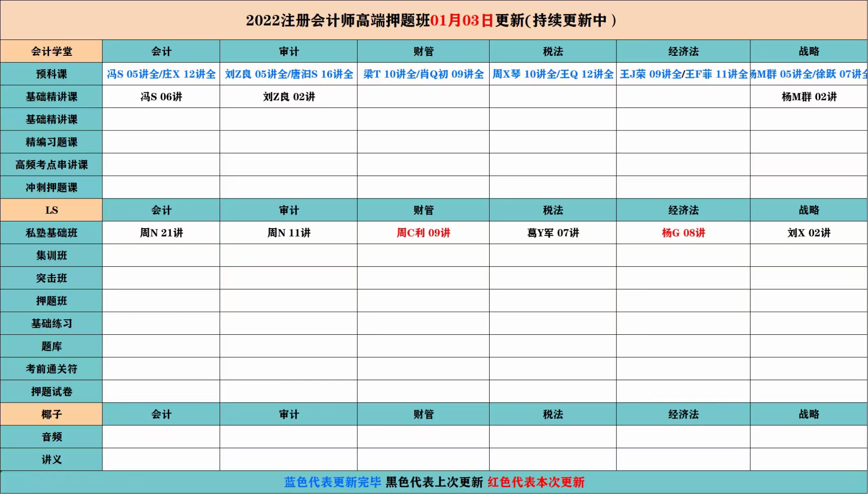
Task: Select the 冯S 05讲全/庄X 12讲全 cell
Action: (x=161, y=74)
